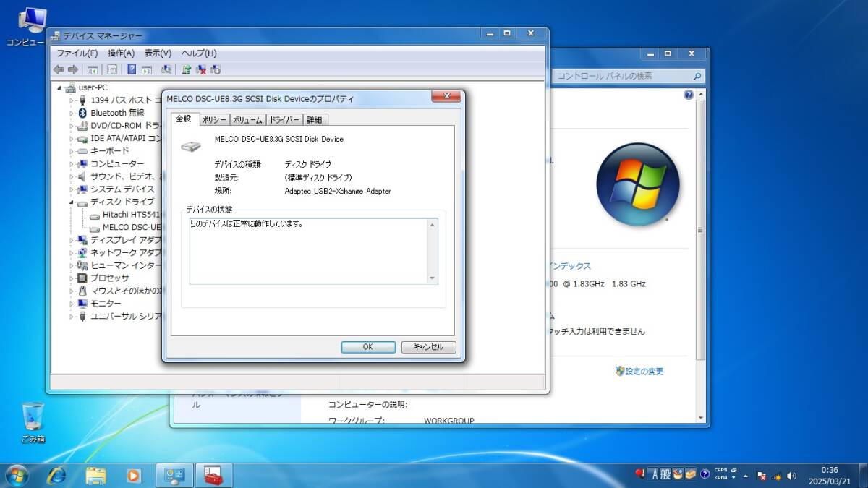Click the red toolbox icon on taskbar

pos(213,476)
